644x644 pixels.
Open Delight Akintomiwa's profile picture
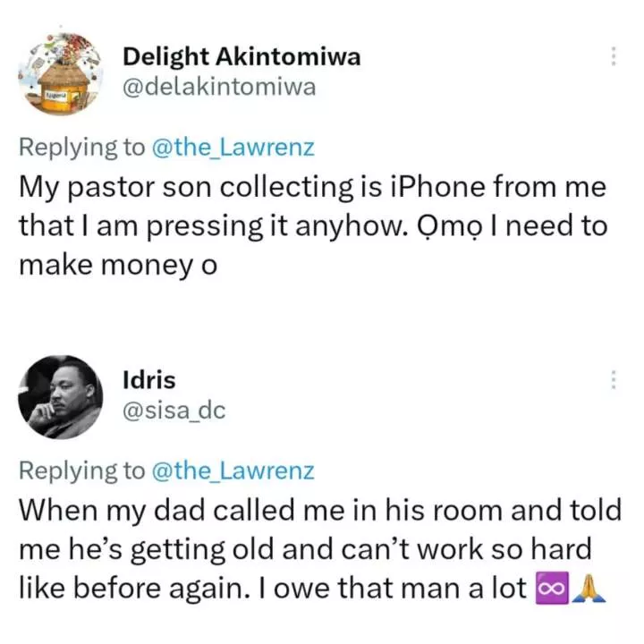61,74
